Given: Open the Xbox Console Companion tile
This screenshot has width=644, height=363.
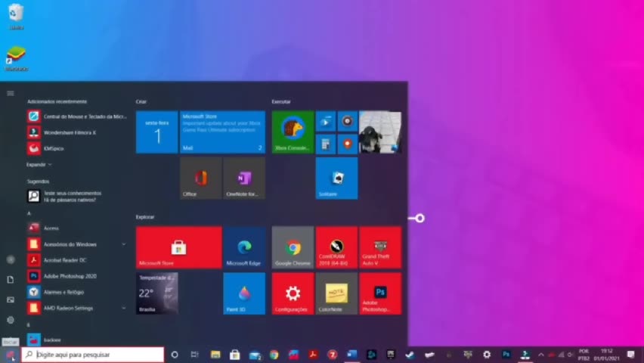Looking at the screenshot, I should 293,132.
